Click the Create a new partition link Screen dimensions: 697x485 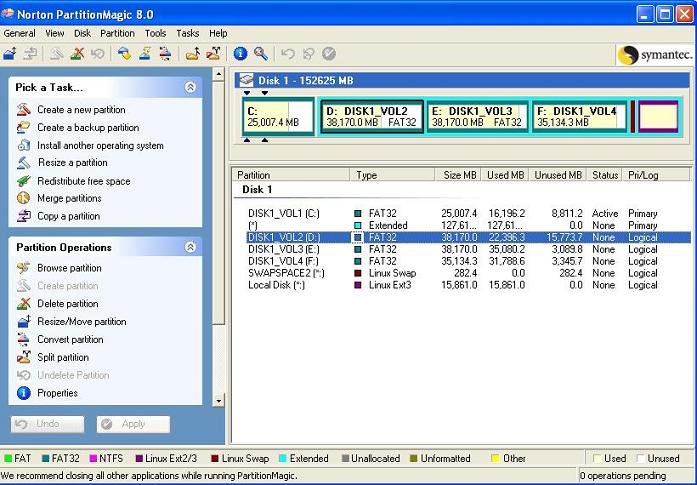(x=81, y=110)
